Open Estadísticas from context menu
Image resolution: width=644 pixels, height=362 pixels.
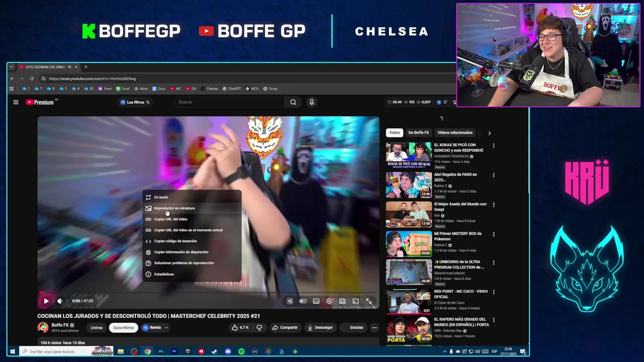(x=192, y=274)
